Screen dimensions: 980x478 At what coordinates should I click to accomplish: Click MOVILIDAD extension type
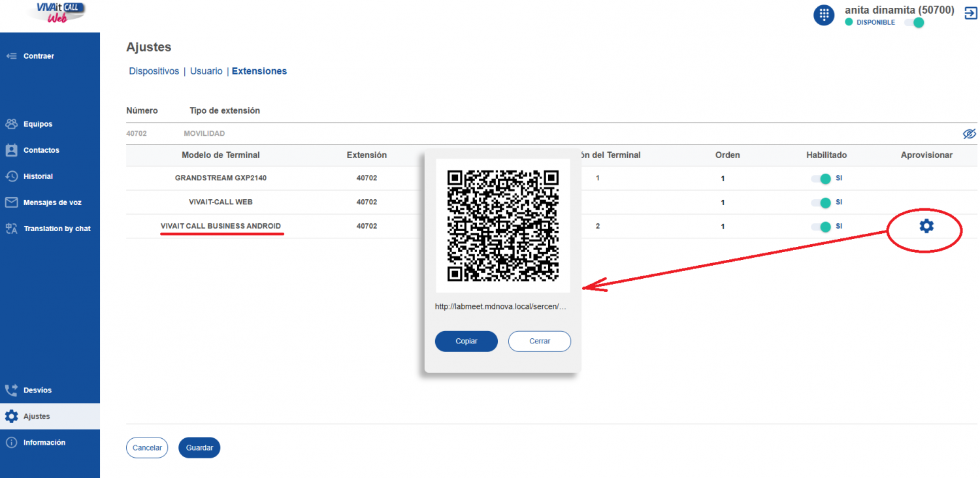[204, 133]
